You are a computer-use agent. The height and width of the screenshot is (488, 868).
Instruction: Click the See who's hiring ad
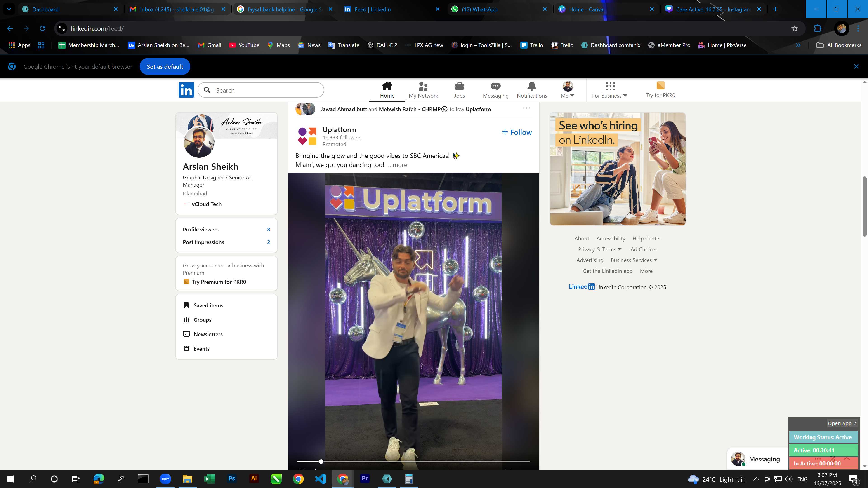(617, 169)
